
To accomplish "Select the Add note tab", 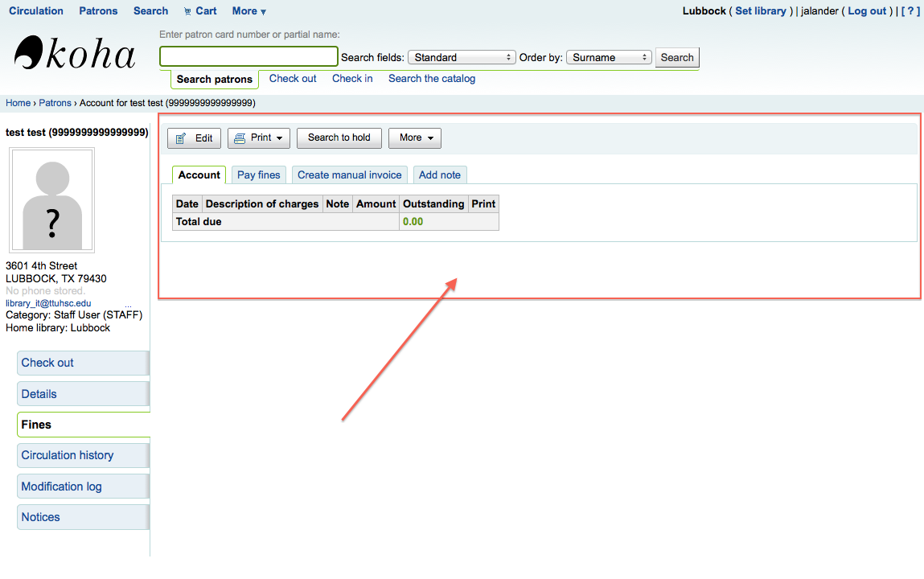I will tap(440, 175).
